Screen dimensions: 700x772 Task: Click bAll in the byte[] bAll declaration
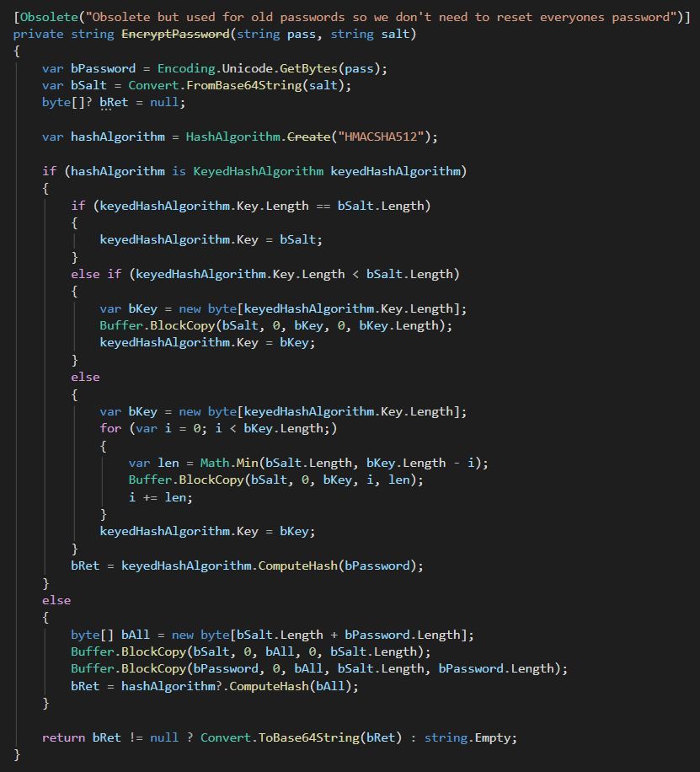point(136,635)
